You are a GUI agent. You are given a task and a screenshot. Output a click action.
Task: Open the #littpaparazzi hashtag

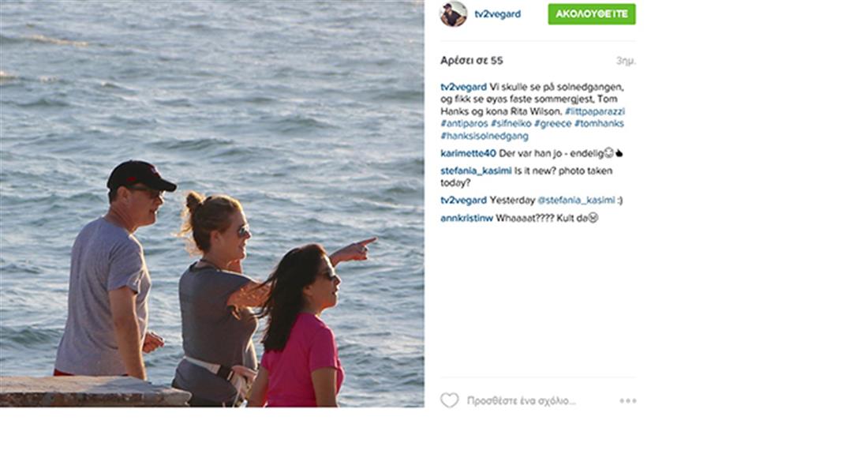594,111
